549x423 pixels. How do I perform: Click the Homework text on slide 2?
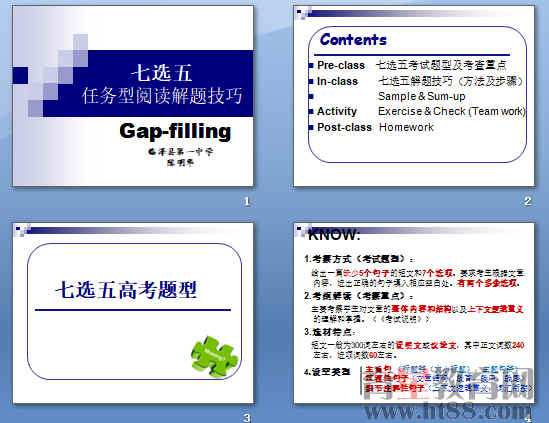pos(406,127)
